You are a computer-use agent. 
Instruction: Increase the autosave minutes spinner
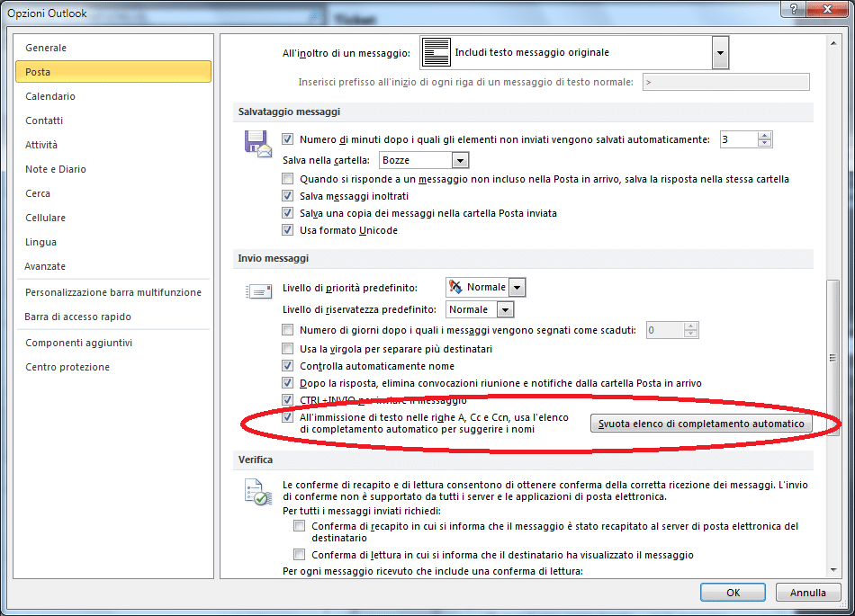pos(765,136)
